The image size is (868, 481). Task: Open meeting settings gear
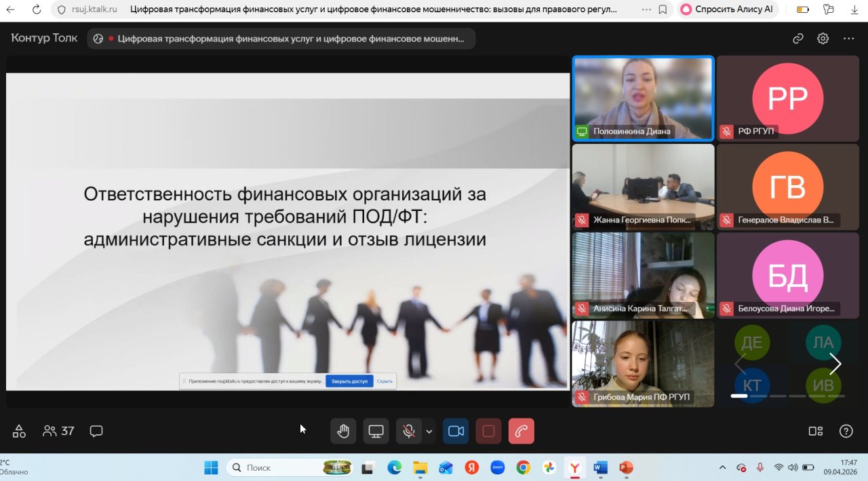click(823, 39)
